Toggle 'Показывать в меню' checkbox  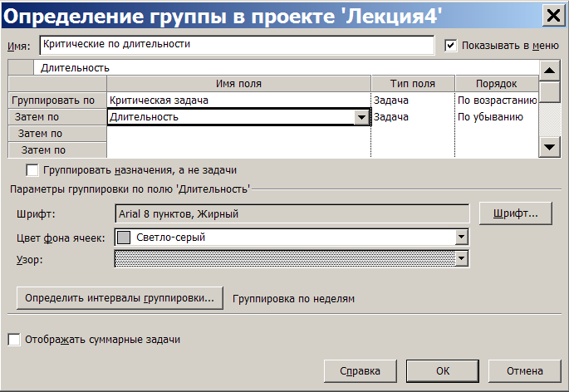pos(451,46)
